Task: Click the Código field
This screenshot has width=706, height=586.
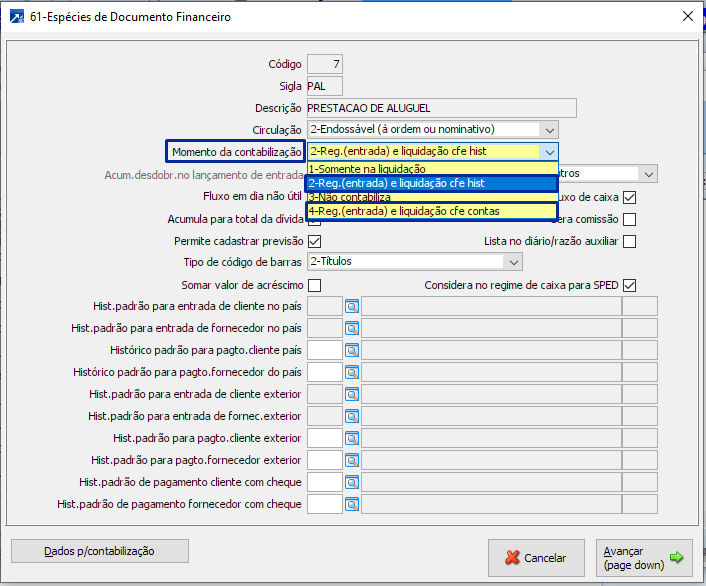Action: [x=325, y=64]
